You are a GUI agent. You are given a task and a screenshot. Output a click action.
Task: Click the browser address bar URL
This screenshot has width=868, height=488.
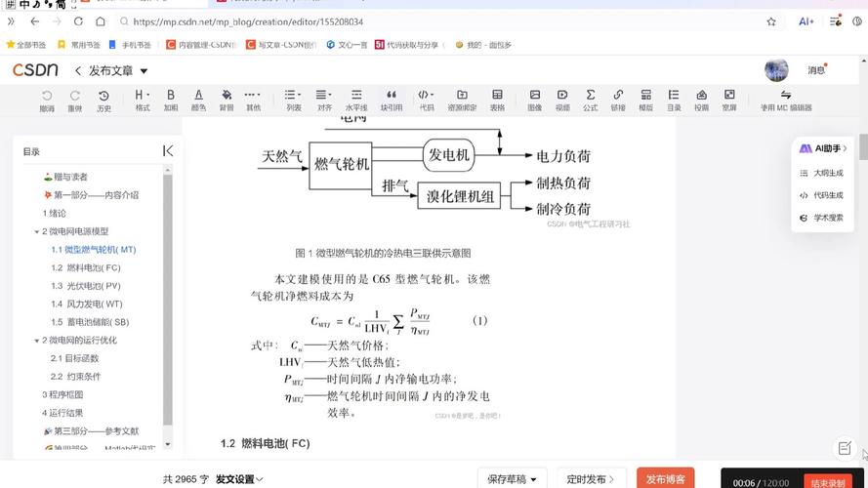tap(248, 21)
